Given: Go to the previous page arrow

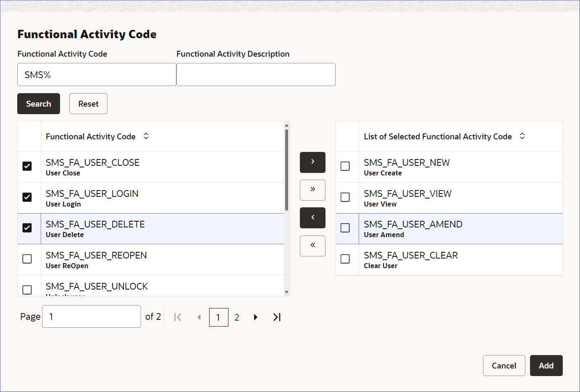Looking at the screenshot, I should pos(199,317).
